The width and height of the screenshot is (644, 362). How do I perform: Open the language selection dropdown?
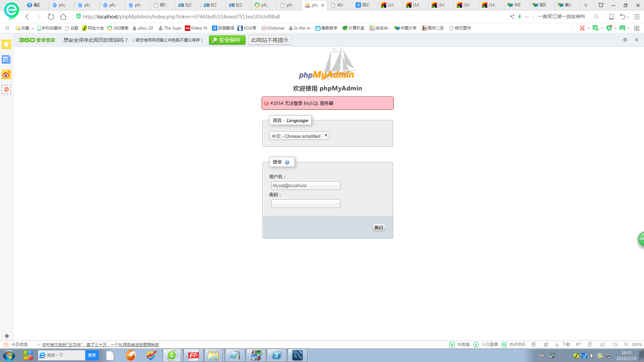click(299, 136)
